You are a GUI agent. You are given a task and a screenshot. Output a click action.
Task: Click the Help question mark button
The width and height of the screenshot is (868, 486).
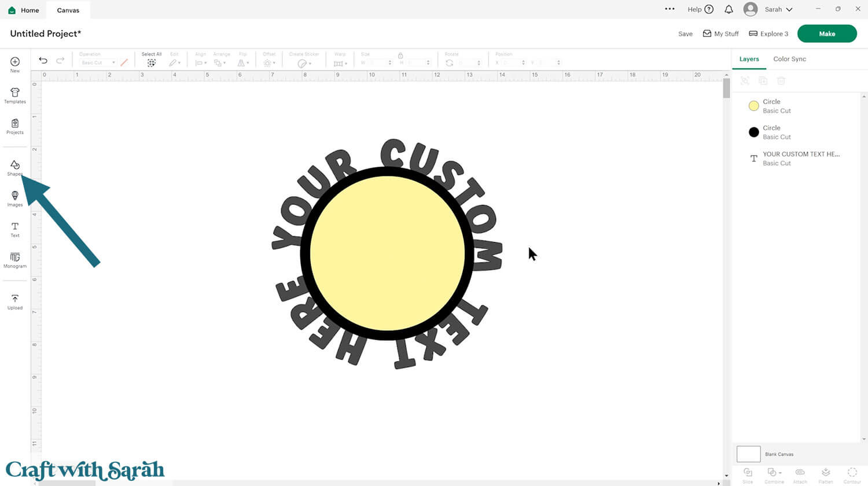tap(709, 9)
